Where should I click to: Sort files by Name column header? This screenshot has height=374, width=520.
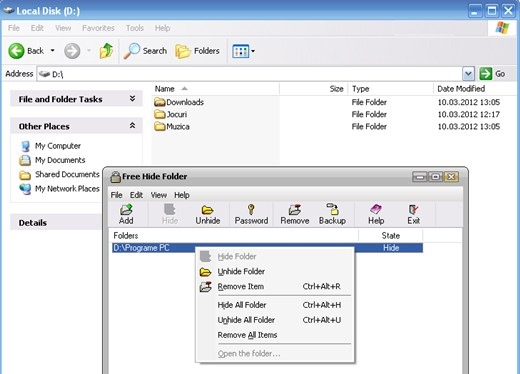coord(215,89)
